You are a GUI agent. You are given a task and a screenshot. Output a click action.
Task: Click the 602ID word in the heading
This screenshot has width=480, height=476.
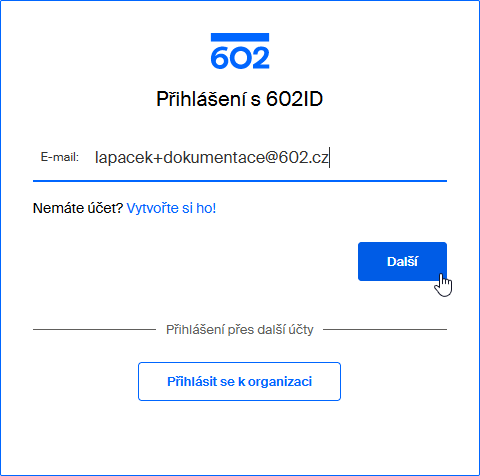point(295,99)
